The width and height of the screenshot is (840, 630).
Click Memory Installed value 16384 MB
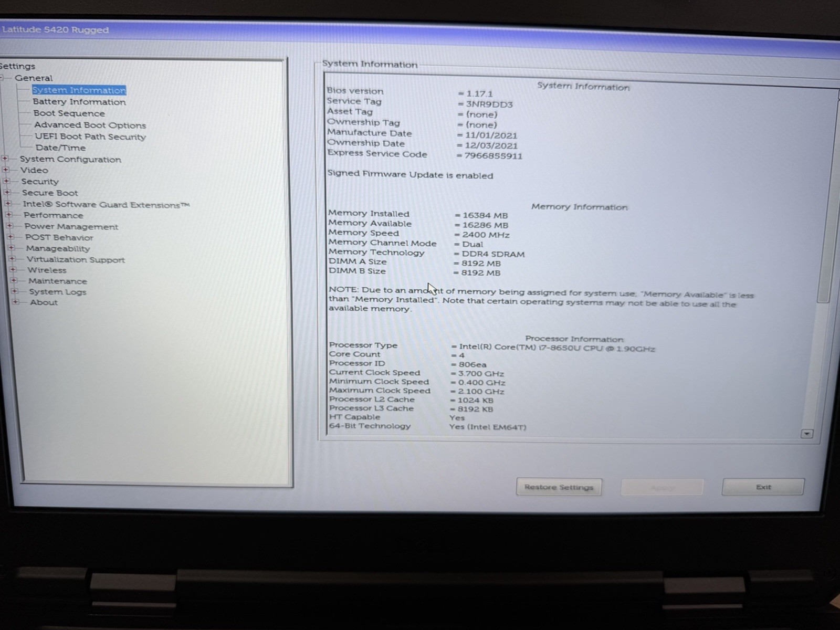tap(485, 216)
